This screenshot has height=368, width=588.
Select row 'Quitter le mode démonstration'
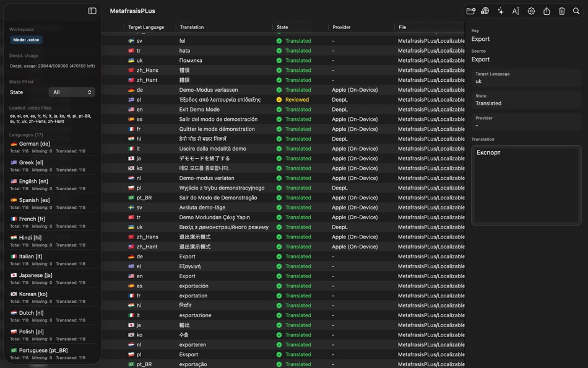point(283,129)
